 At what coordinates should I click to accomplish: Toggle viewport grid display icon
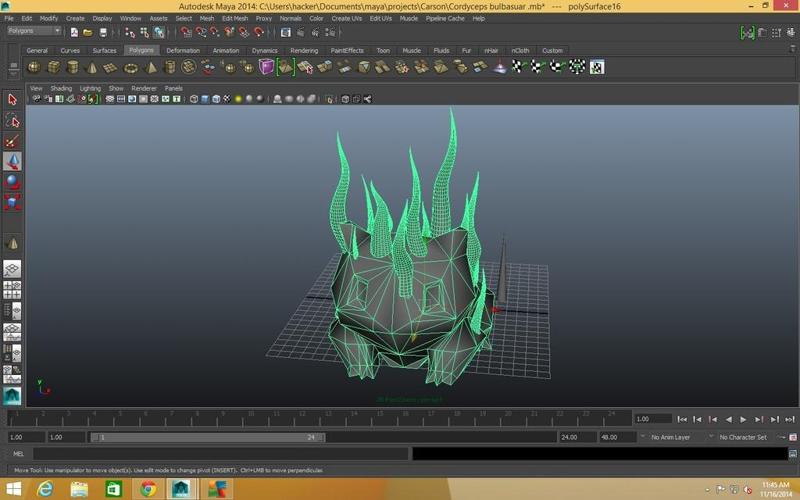coord(110,99)
